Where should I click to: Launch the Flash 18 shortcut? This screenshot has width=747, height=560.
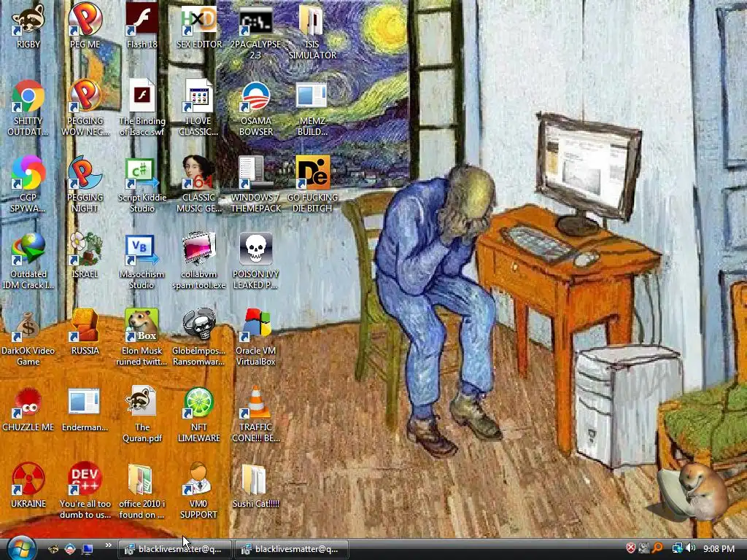pyautogui.click(x=142, y=19)
